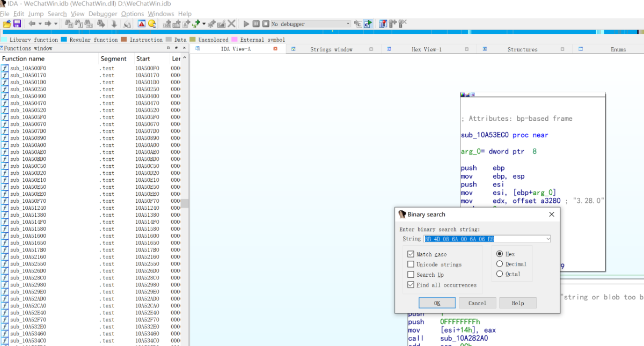644x346 pixels.
Task: Select the Decimal radio button
Action: coord(500,264)
